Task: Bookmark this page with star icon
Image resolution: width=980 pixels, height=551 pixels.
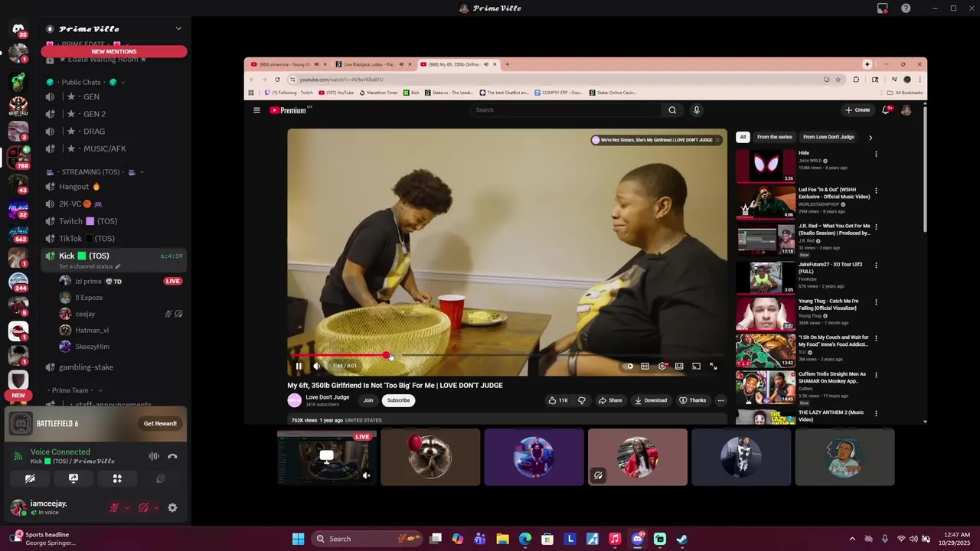Action: [838, 80]
